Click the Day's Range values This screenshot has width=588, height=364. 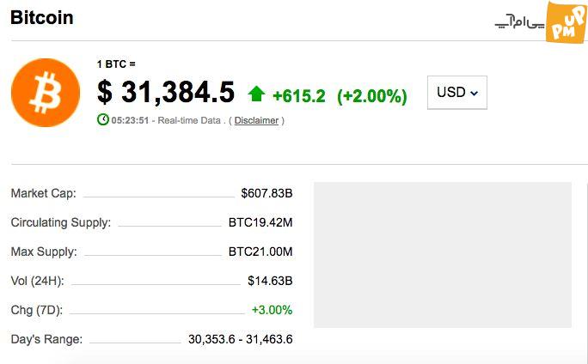point(241,339)
